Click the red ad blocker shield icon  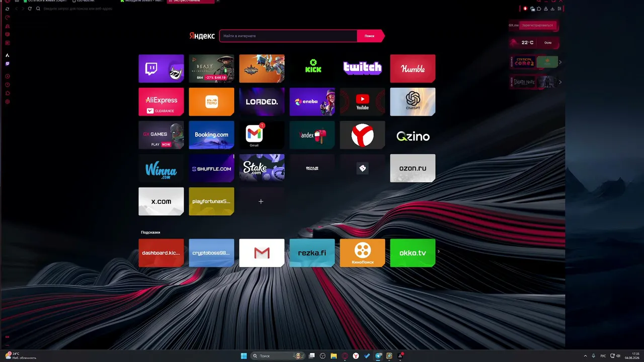coord(525,9)
